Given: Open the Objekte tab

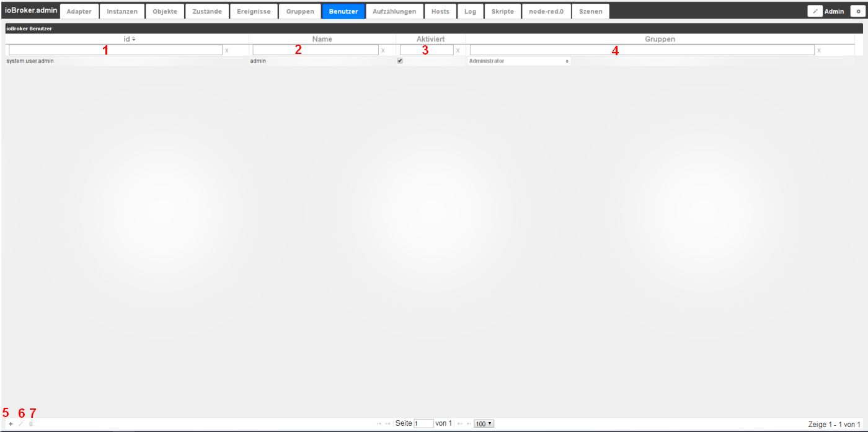Looking at the screenshot, I should click(165, 11).
